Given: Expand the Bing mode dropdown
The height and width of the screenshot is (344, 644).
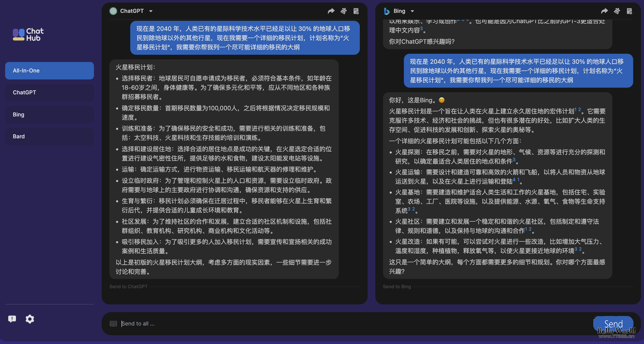Looking at the screenshot, I should tap(413, 11).
